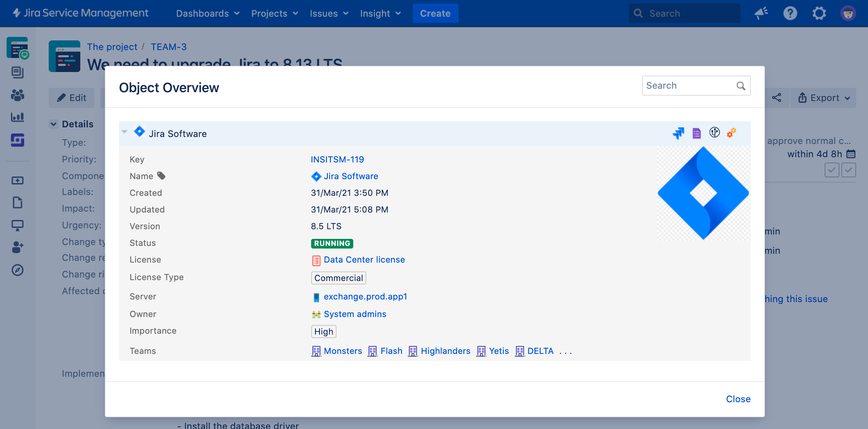Screen dimensions: 868x429
Task: Click the 8.5 LTS version value
Action: point(326,226)
